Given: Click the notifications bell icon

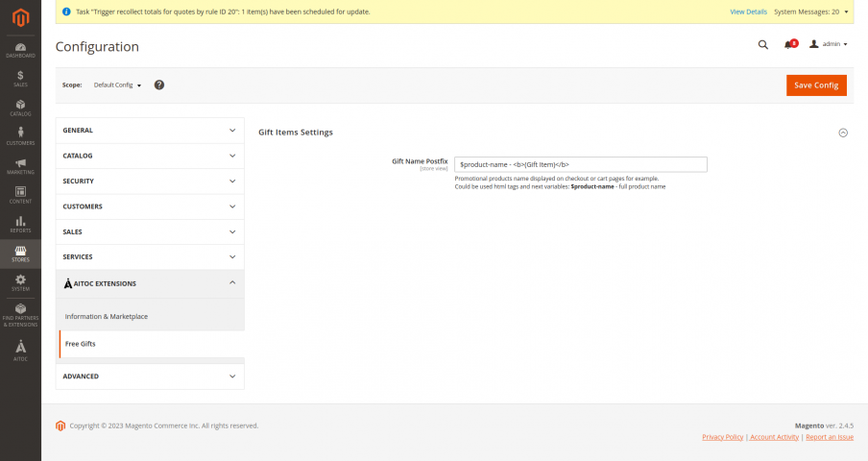Looking at the screenshot, I should coord(790,44).
